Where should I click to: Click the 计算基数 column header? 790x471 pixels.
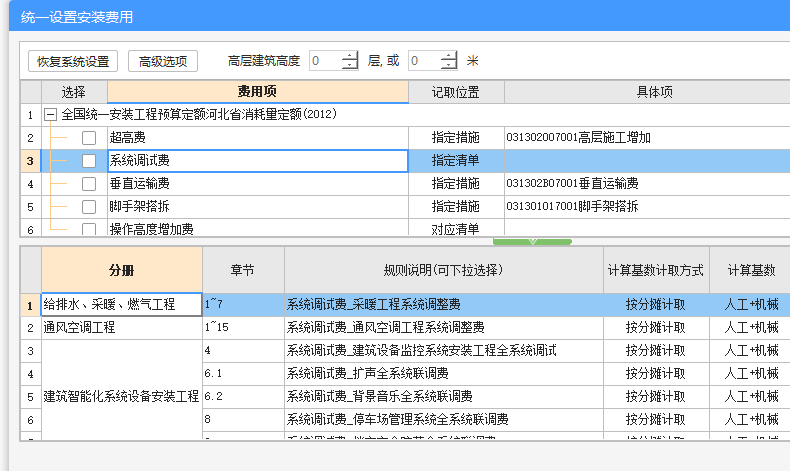pos(751,271)
